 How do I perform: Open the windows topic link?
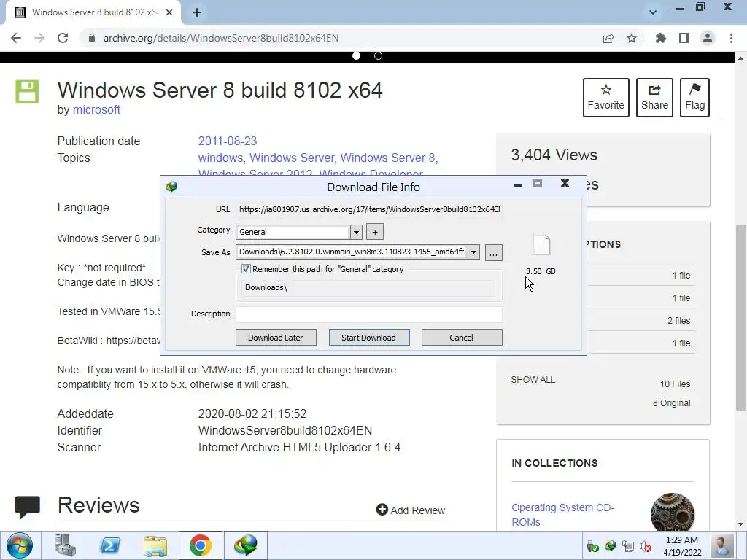click(220, 157)
